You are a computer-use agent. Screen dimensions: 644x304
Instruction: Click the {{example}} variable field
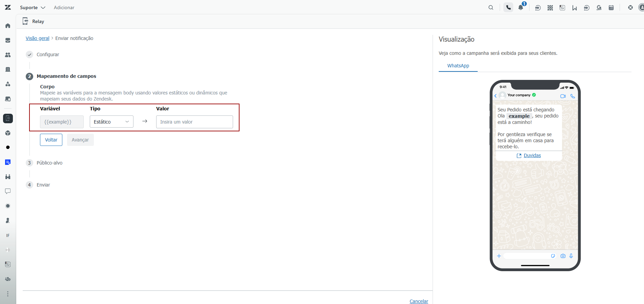[x=62, y=122]
